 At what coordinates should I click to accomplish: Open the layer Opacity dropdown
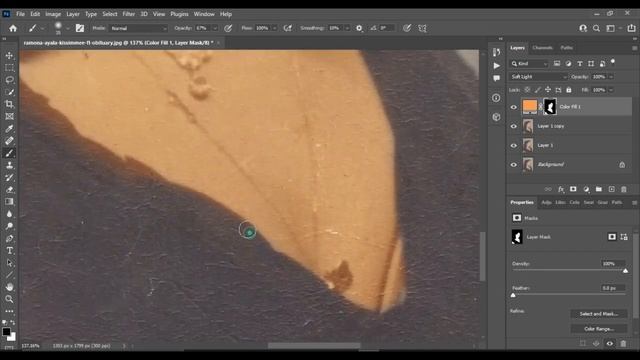point(611,77)
